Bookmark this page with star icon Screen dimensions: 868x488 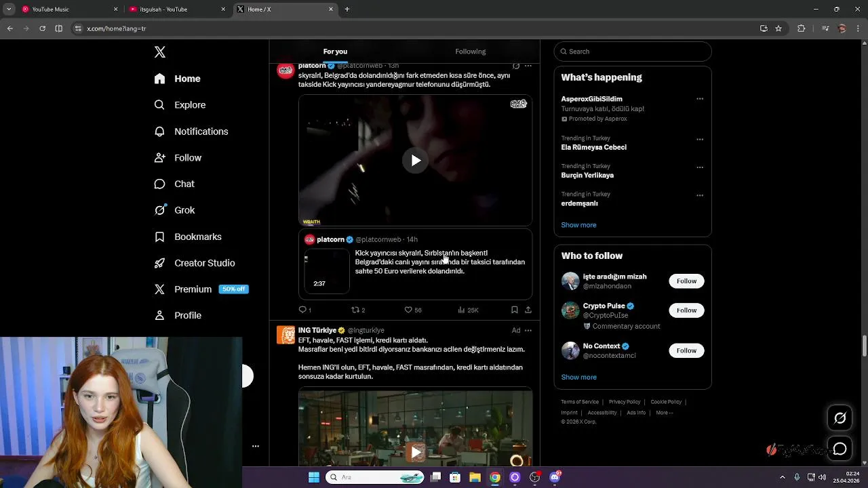778,28
